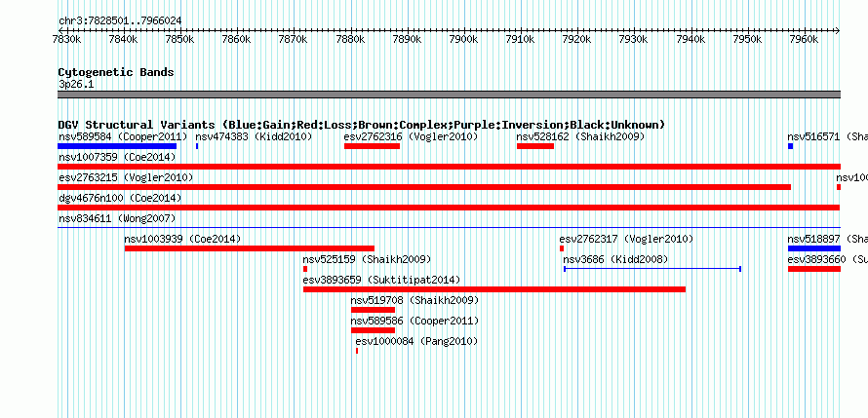Click the chr3:7828501..7966024 coordinate label

pos(120,21)
